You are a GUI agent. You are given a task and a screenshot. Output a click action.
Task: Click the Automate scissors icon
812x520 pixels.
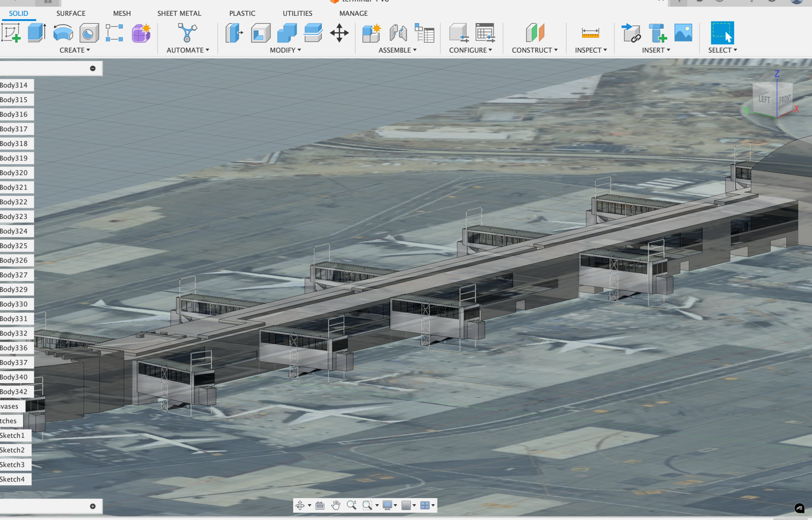[187, 33]
